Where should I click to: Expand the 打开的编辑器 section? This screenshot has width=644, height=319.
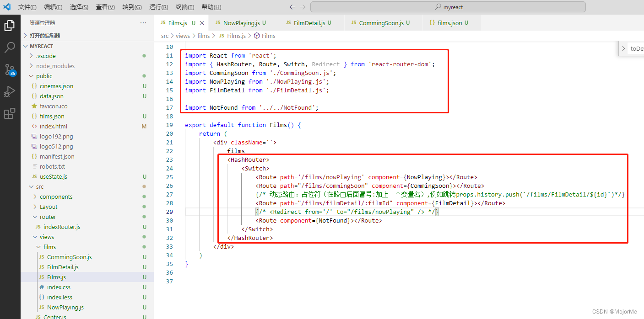[87, 36]
